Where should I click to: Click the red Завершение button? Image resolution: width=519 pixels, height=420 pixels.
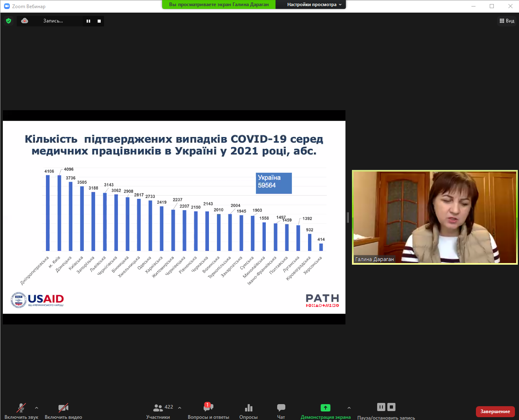495,411
